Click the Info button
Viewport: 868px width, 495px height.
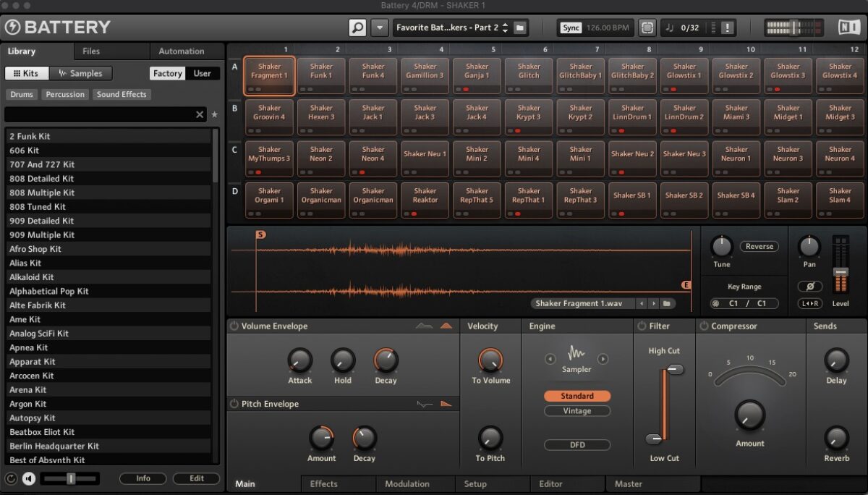(x=143, y=478)
